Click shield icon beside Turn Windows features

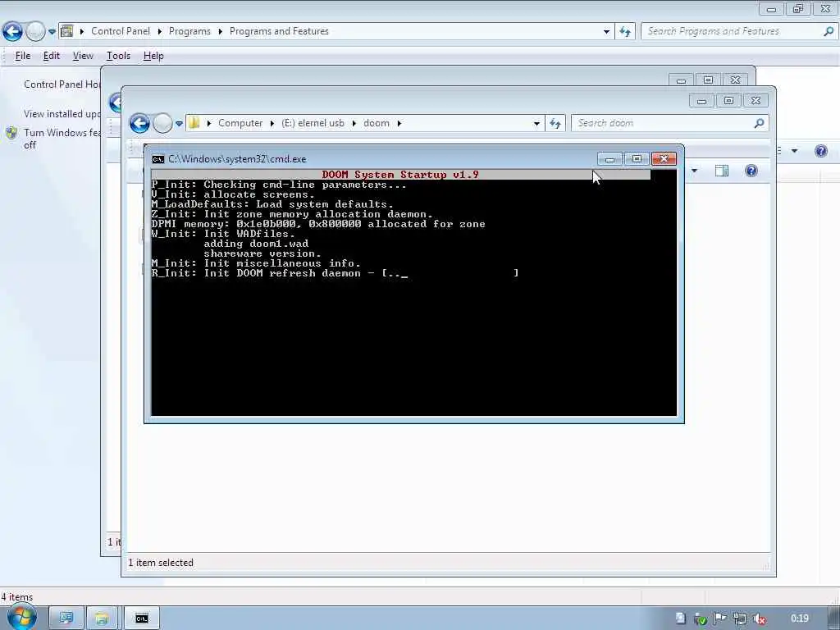pyautogui.click(x=11, y=133)
